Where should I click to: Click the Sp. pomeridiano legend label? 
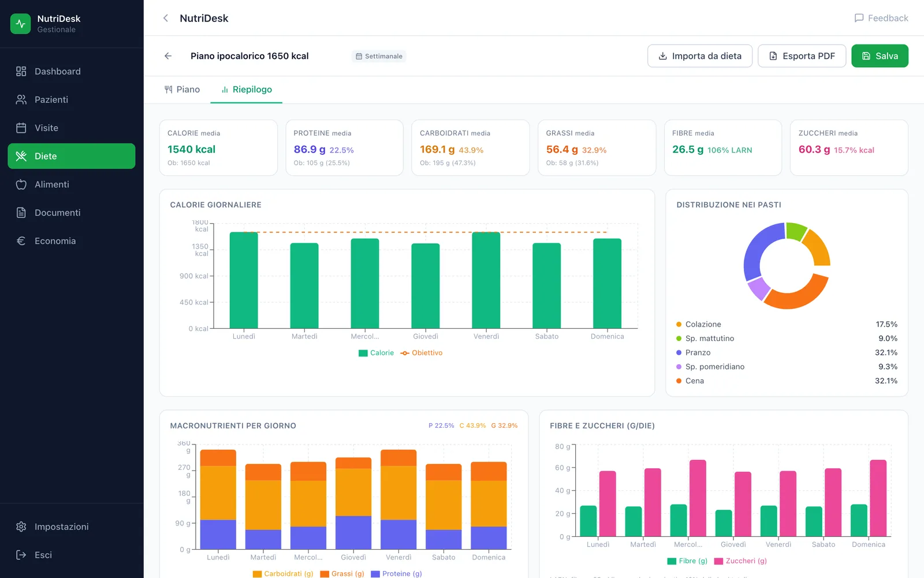(x=715, y=367)
